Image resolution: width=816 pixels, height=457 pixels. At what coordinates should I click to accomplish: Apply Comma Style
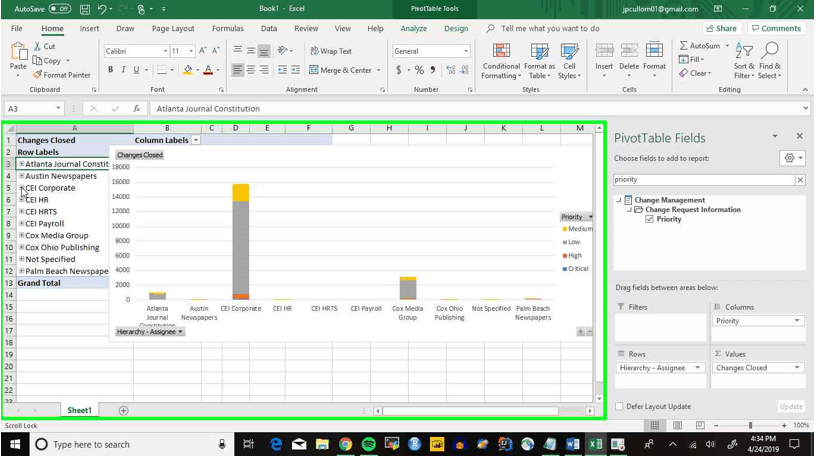click(433, 70)
